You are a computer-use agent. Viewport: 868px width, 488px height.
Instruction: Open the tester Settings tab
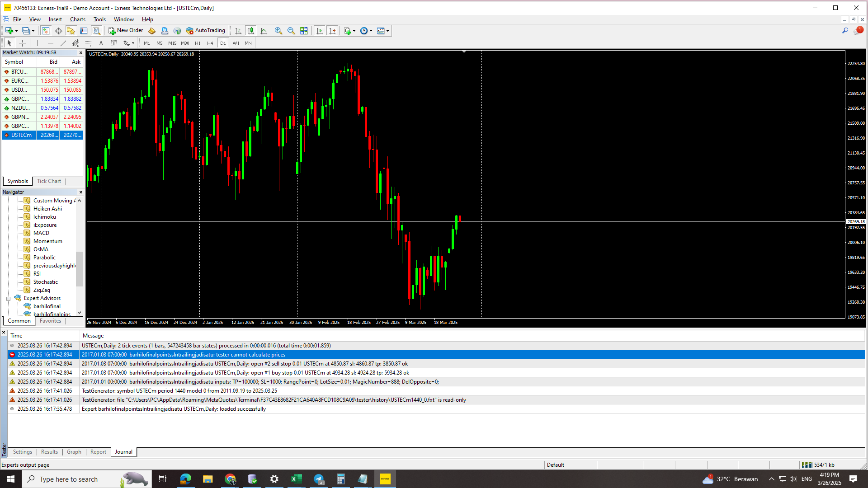[x=23, y=452]
